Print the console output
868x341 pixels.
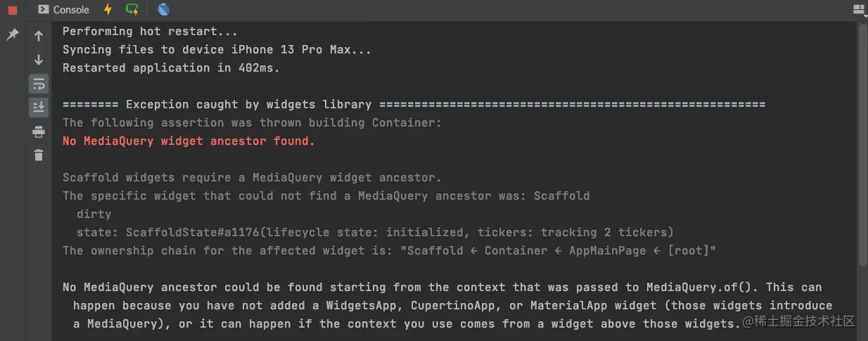coord(39,131)
